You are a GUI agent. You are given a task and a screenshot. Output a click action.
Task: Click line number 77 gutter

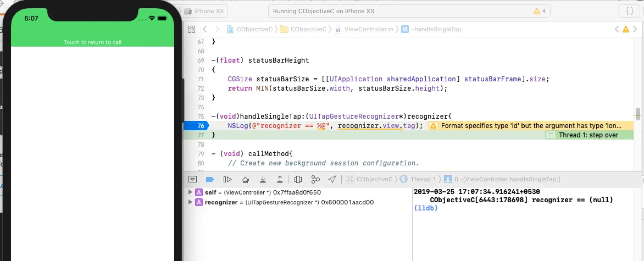tap(201, 135)
